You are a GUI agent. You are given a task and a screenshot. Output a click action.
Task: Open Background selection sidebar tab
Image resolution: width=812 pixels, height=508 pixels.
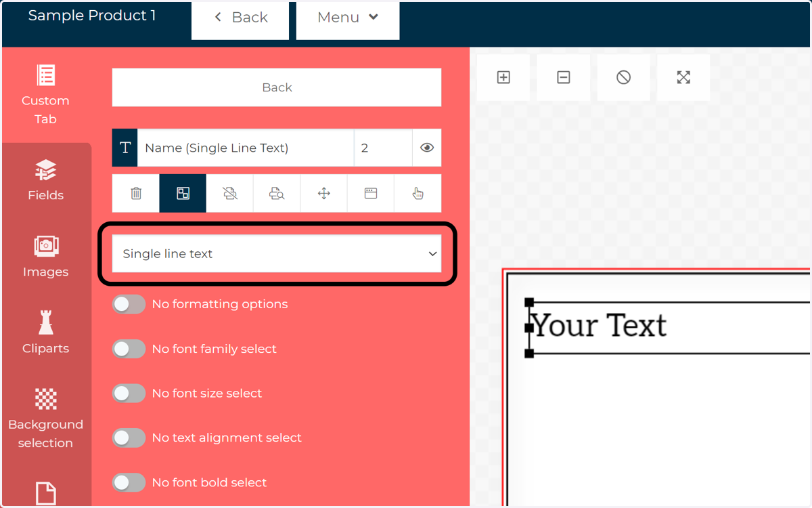click(46, 419)
